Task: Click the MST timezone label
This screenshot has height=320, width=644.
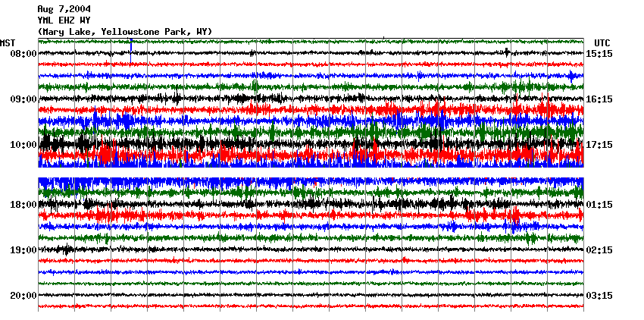Action: click(x=8, y=42)
